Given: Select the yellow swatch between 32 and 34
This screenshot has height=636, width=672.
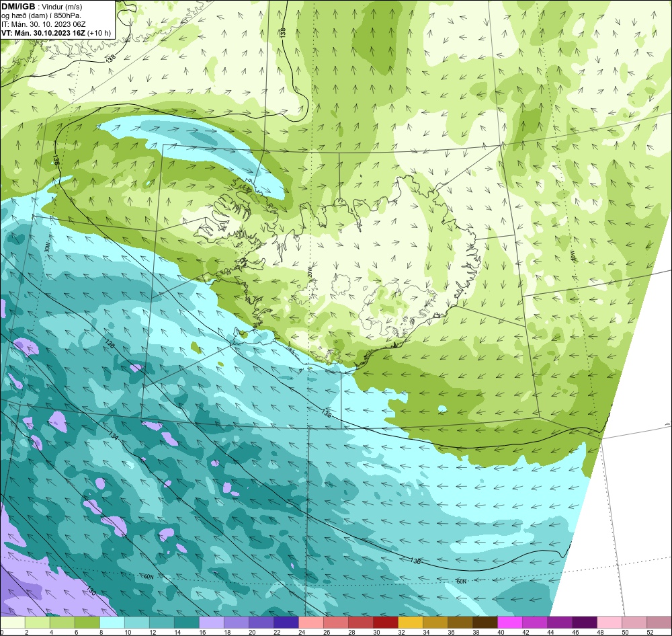Looking at the screenshot, I should click(411, 623).
